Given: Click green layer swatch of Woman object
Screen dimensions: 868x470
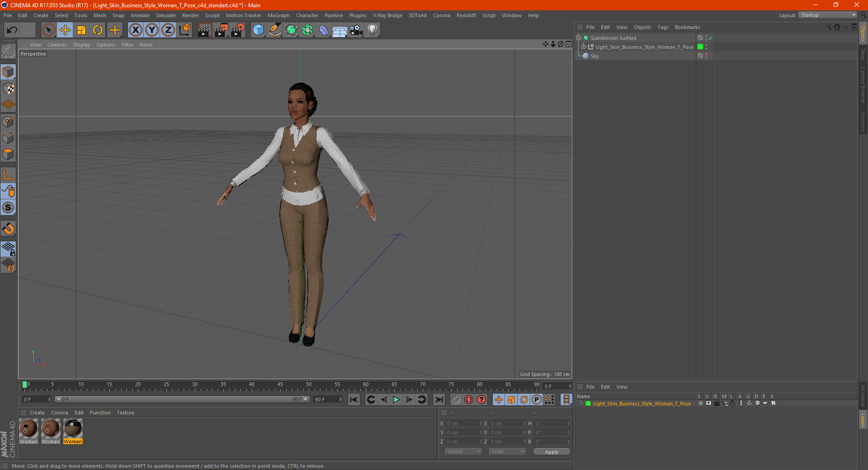Looking at the screenshot, I should [700, 47].
